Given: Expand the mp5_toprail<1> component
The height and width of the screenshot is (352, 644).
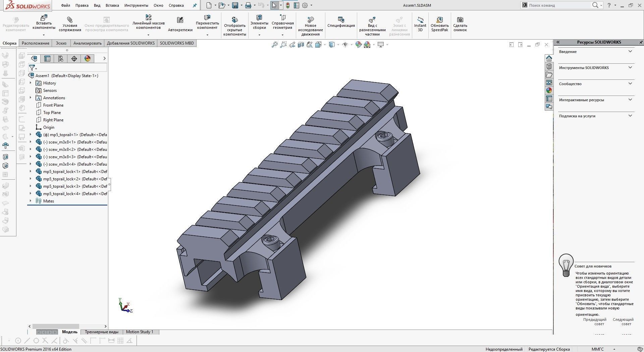Looking at the screenshot, I should tap(31, 134).
